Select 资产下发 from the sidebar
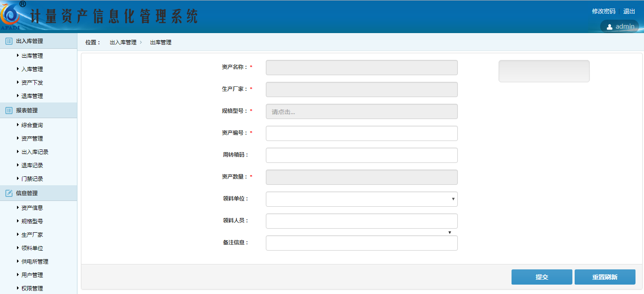The image size is (644, 294). click(32, 83)
